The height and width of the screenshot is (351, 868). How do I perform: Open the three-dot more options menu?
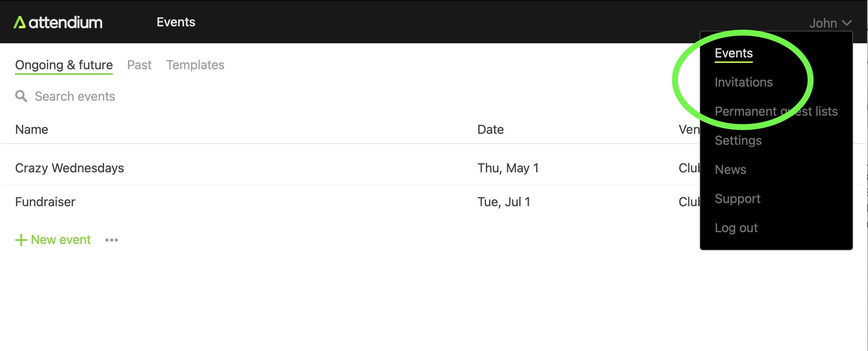[x=112, y=240]
